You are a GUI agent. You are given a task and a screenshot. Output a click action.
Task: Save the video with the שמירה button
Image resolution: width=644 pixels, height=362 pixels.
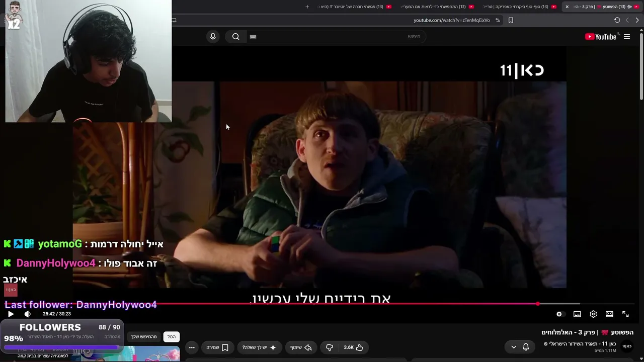(217, 347)
